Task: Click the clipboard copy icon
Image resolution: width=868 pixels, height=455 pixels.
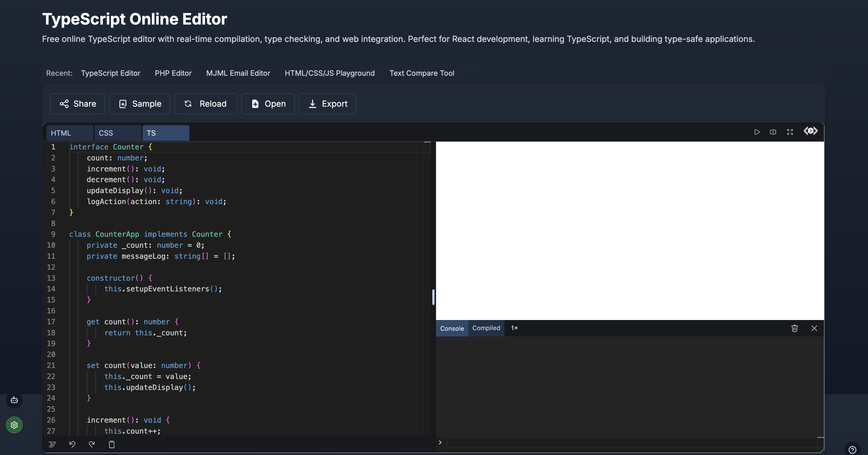Action: (112, 444)
